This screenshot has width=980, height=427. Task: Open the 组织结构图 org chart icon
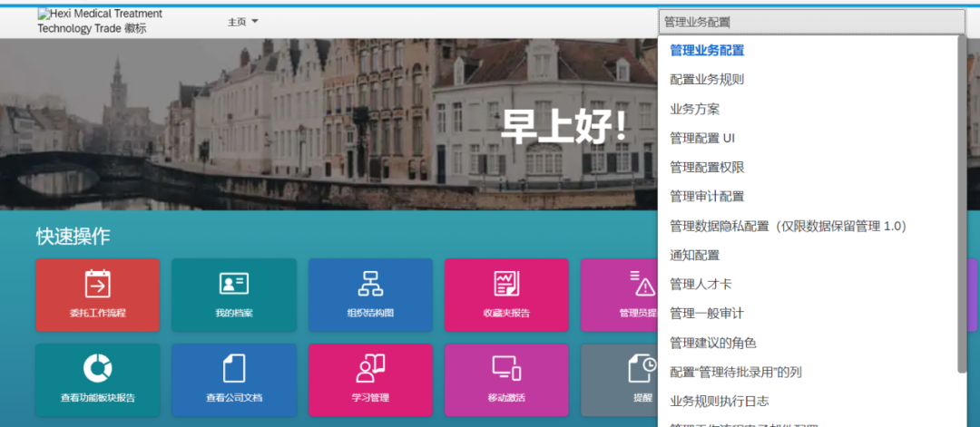click(x=370, y=284)
